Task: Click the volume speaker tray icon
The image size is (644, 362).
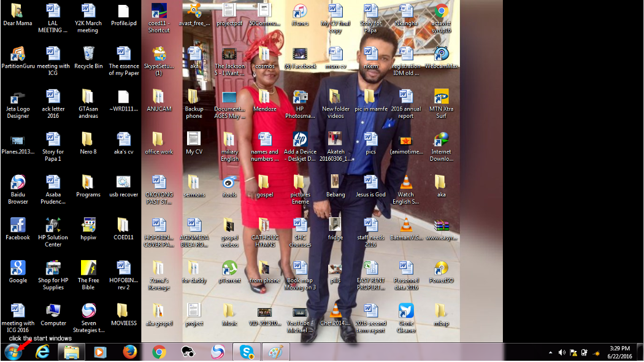Action: (561, 353)
